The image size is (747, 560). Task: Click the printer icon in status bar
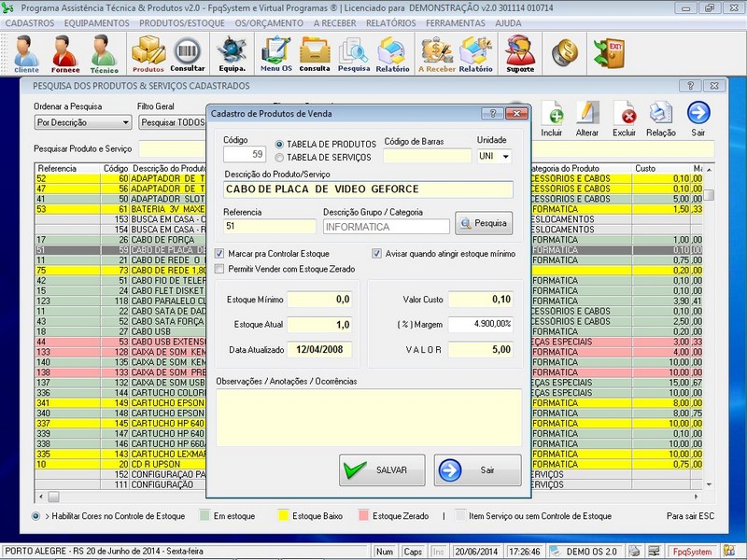coord(634,552)
